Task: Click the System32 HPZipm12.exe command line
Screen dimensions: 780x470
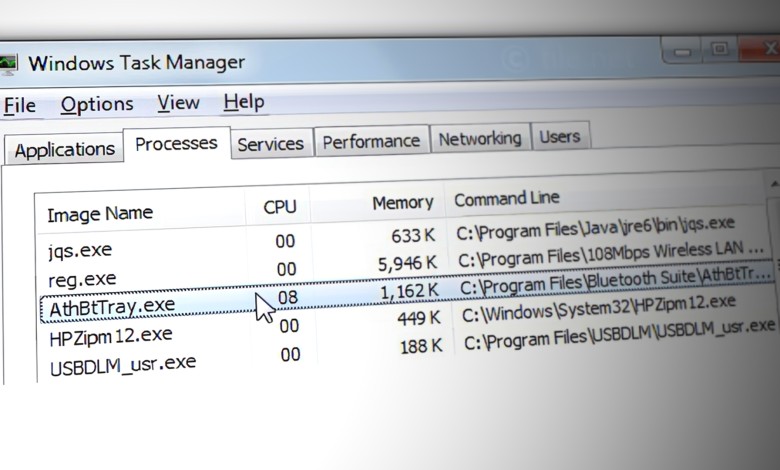Action: click(x=599, y=308)
